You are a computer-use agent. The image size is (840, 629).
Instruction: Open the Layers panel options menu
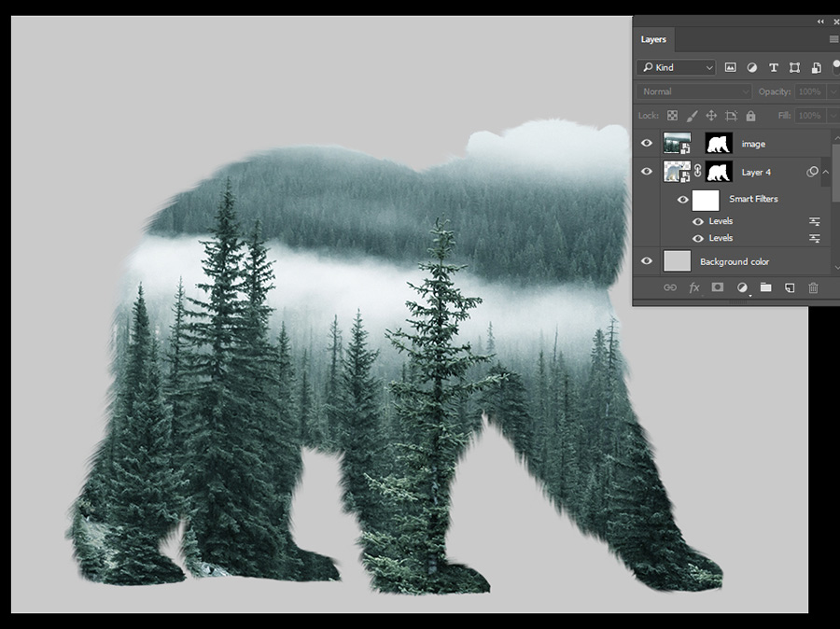click(x=833, y=39)
